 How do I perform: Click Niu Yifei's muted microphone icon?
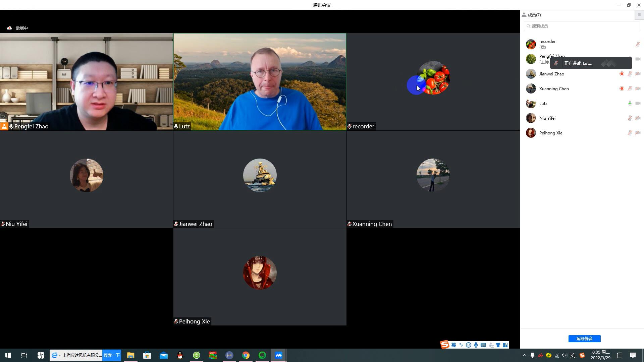click(630, 118)
